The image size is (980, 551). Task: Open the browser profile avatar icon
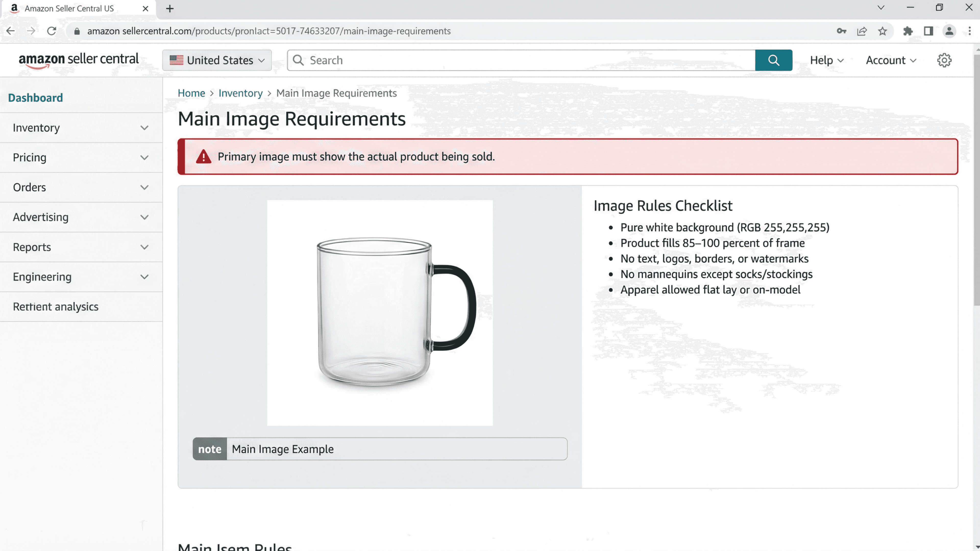pos(949,31)
